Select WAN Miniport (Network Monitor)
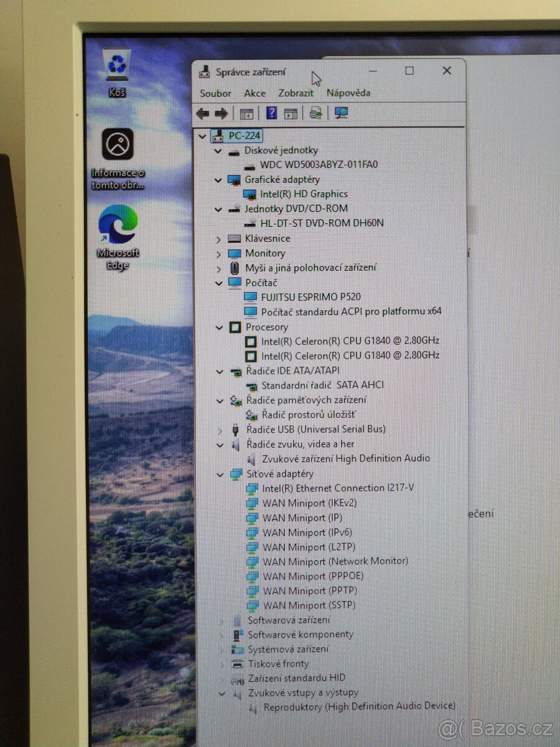Image resolution: width=560 pixels, height=747 pixels. point(335,561)
